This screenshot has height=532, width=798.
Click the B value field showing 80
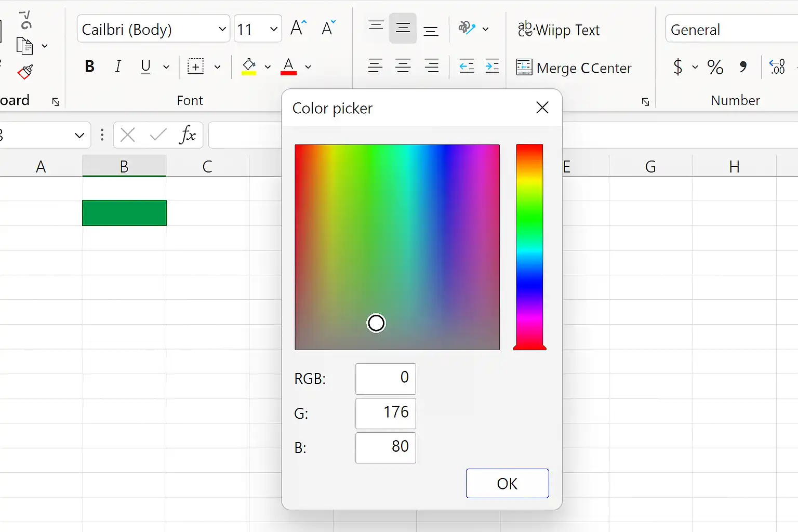[385, 448]
